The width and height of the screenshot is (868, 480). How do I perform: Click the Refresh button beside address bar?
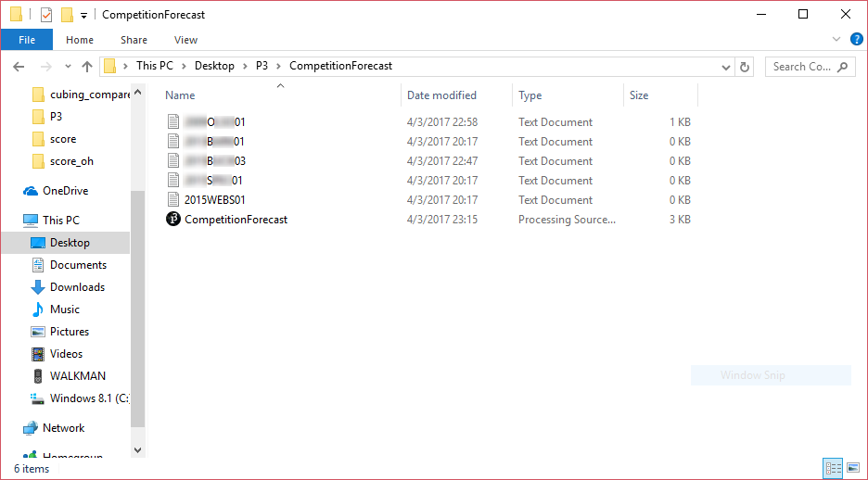[745, 67]
